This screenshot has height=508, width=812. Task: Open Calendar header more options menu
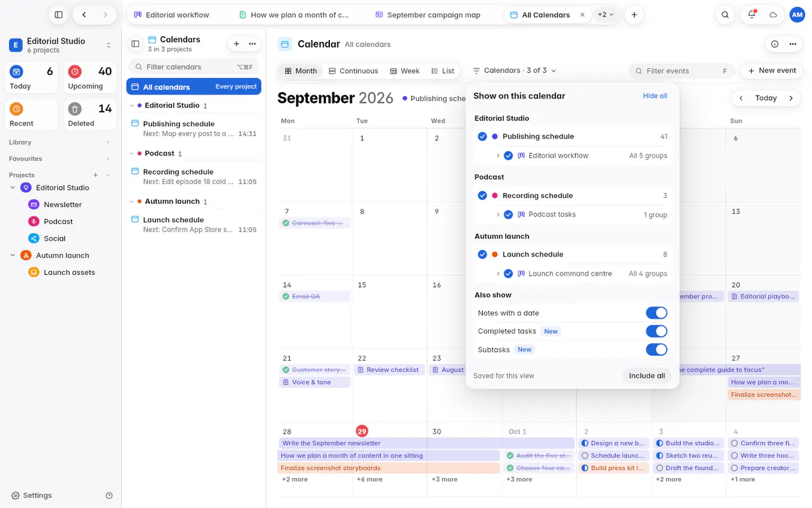(792, 44)
